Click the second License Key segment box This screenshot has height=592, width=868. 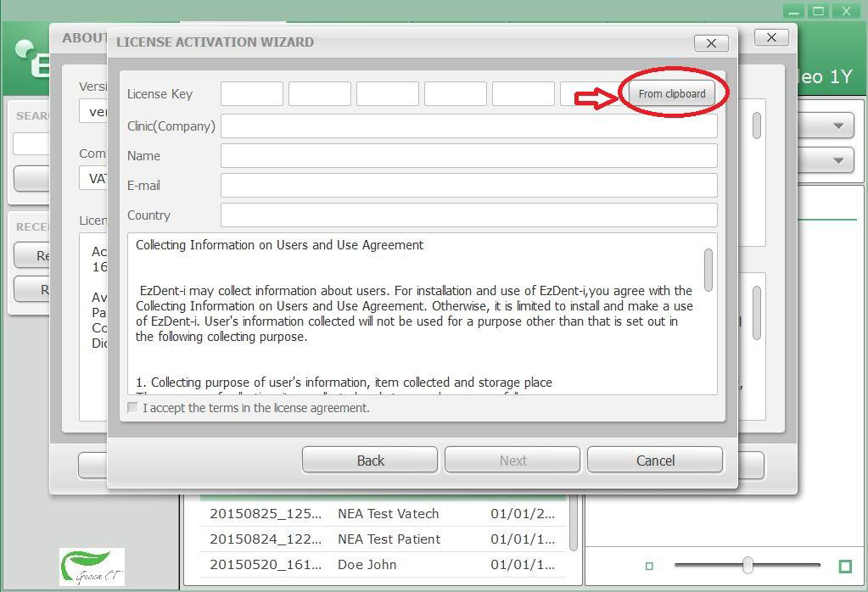pos(319,93)
